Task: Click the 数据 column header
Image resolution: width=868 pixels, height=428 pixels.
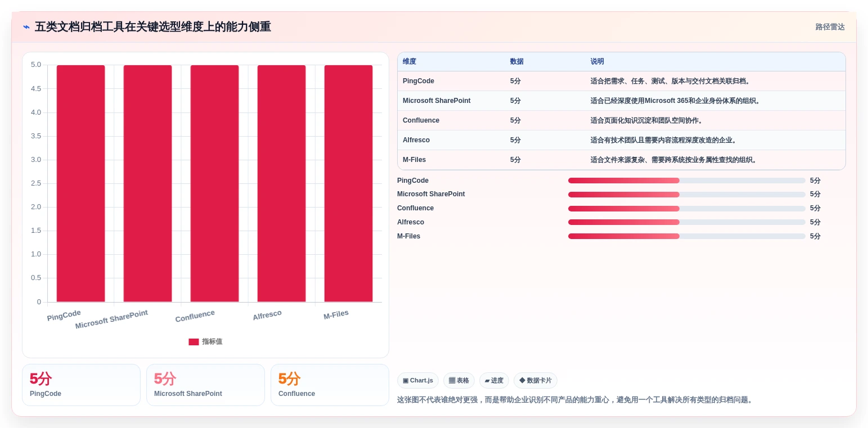Action: pos(516,61)
